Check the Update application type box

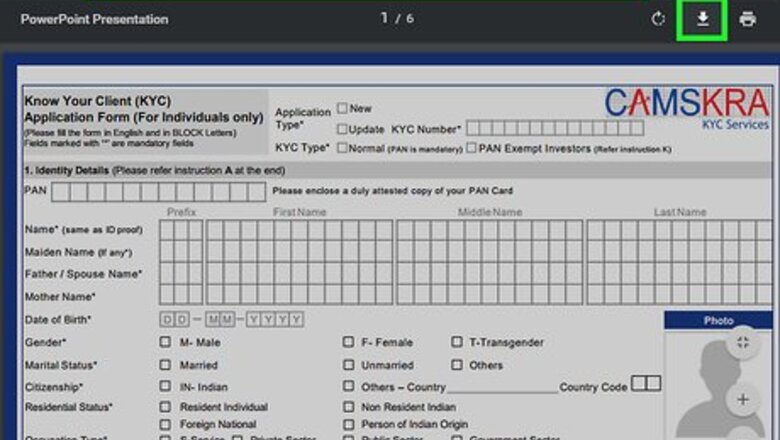(342, 129)
